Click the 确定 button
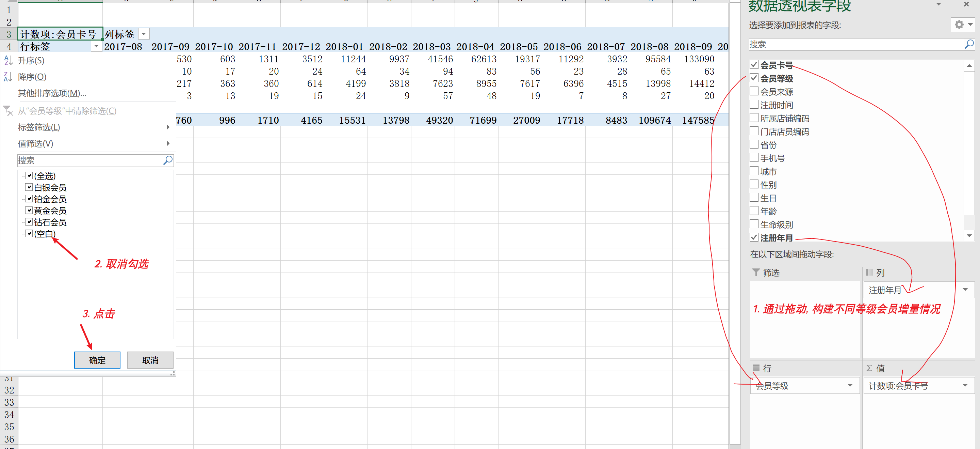Image resolution: width=980 pixels, height=449 pixels. click(97, 360)
